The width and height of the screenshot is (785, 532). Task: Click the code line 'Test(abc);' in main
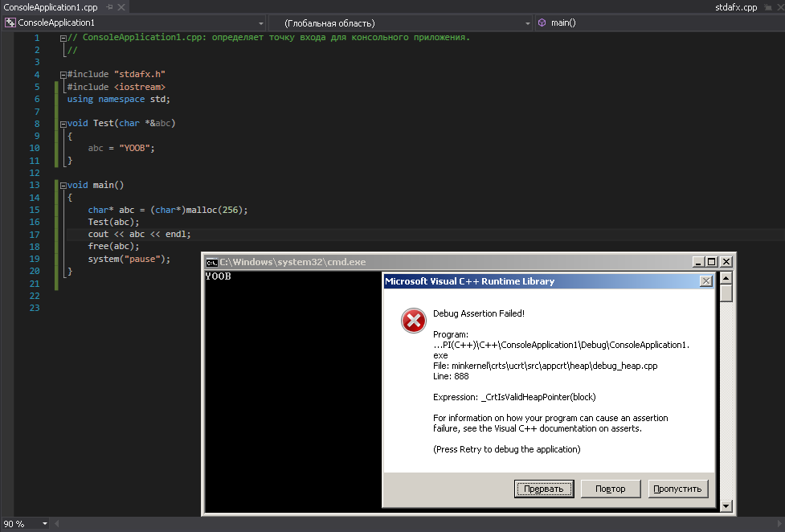tap(113, 222)
